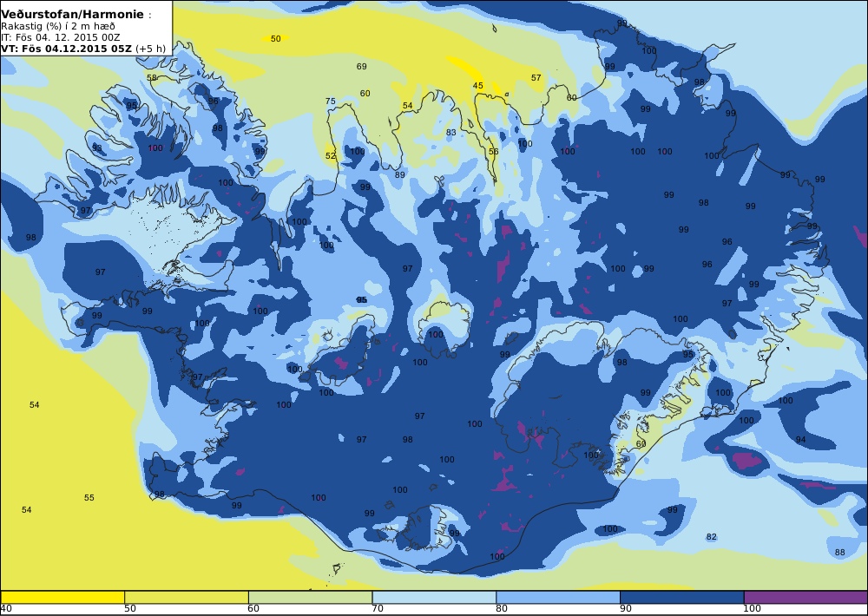Select the bright yellow 40–50 legend swatch

tap(62, 597)
